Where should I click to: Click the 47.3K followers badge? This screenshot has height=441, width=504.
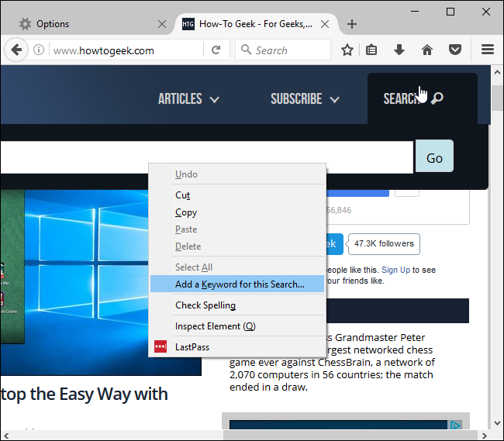[x=384, y=244]
